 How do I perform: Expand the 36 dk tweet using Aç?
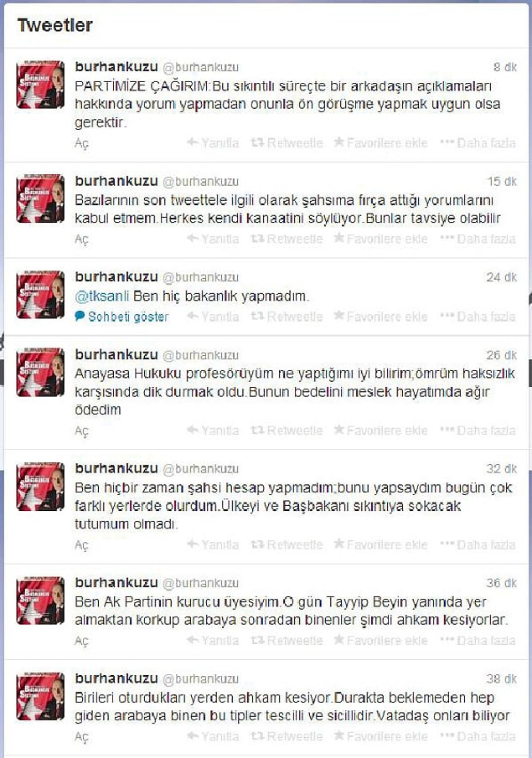82,641
